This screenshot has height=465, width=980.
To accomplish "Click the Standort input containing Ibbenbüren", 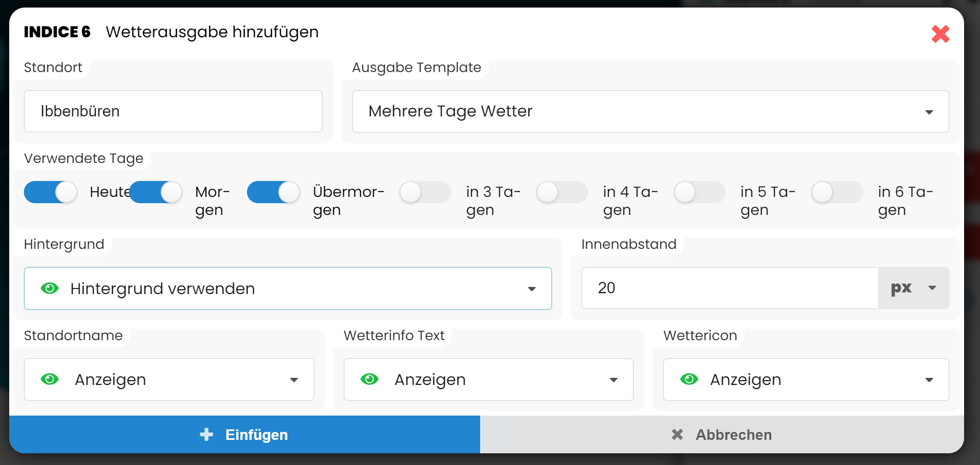I will coord(173,111).
